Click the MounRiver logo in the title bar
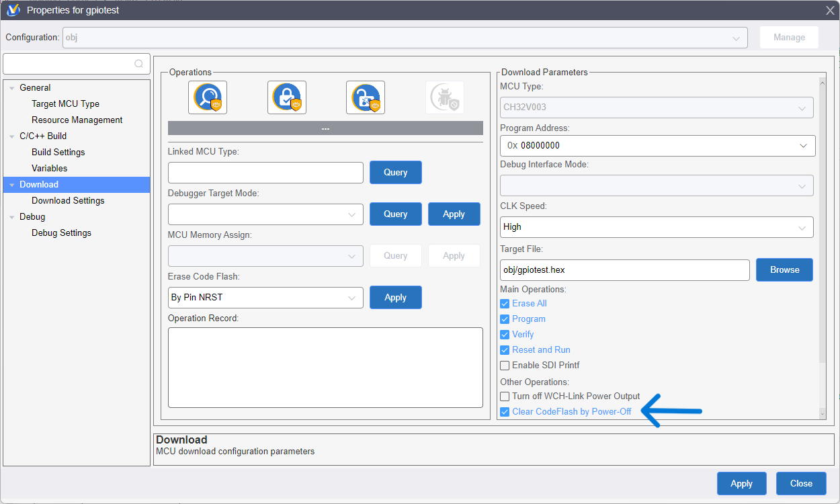Screen dimensions: 840x504 (x=13, y=10)
